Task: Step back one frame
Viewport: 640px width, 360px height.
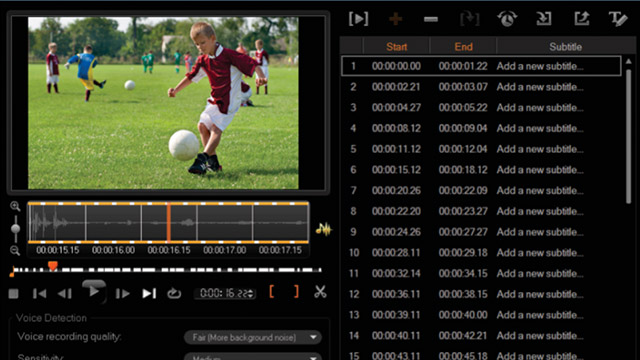Action: click(65, 293)
